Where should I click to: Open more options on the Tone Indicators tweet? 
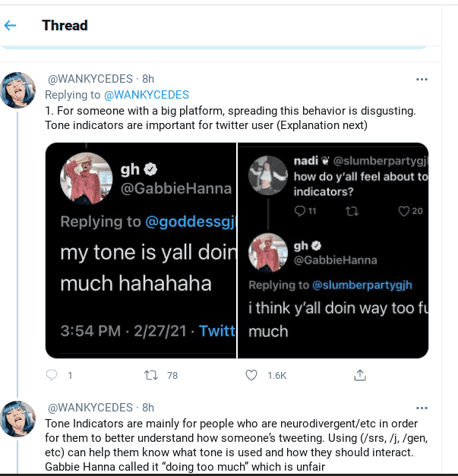tap(422, 408)
